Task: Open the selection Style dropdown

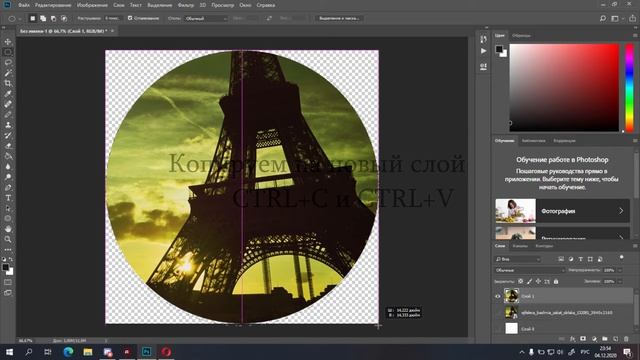Action: click(206, 18)
